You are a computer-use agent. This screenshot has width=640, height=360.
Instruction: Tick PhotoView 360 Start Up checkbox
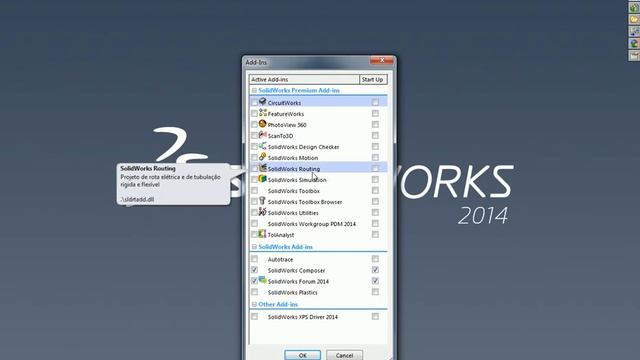pos(375,124)
